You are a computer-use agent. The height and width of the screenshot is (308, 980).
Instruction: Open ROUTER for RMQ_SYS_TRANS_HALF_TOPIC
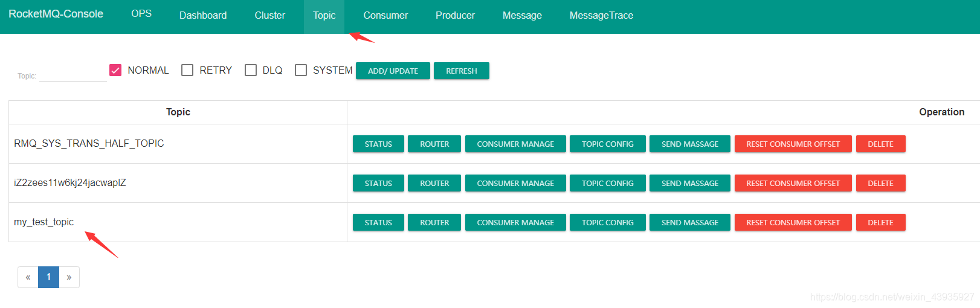tap(434, 144)
